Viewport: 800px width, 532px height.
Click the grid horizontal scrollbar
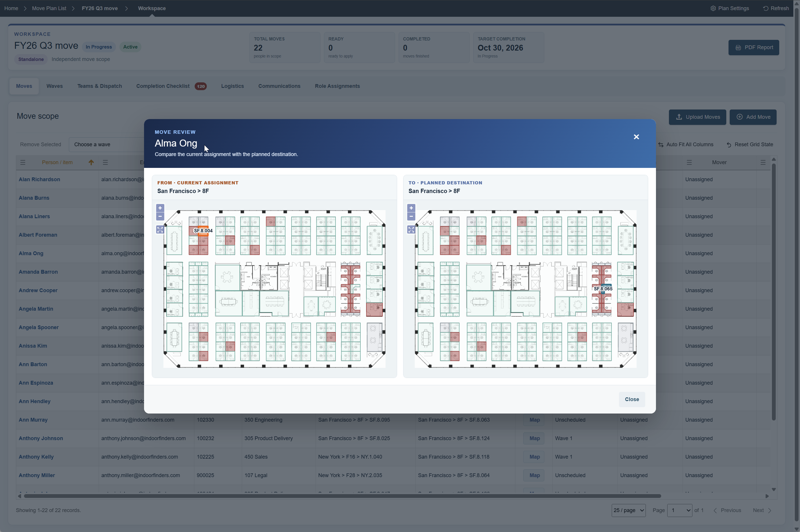342,496
